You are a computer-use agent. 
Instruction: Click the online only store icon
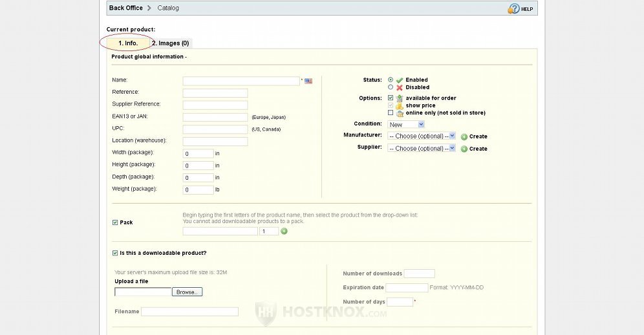point(400,113)
